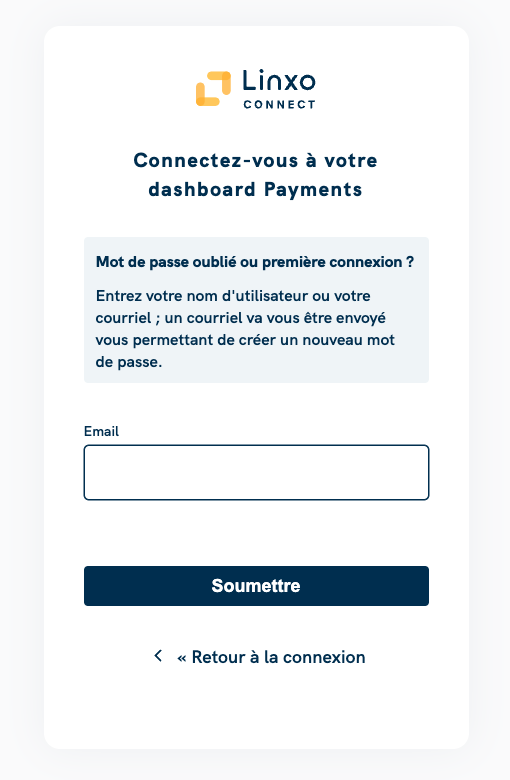Click the "première connexion ?" text

click(x=338, y=262)
